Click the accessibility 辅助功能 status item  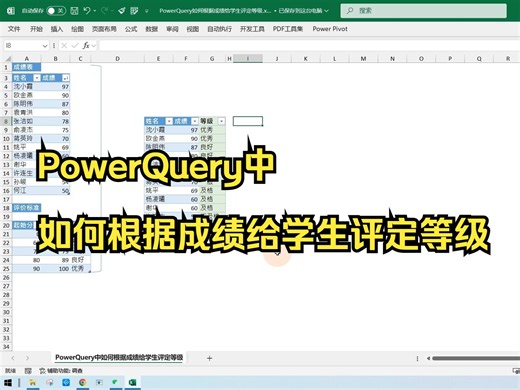tap(61, 371)
